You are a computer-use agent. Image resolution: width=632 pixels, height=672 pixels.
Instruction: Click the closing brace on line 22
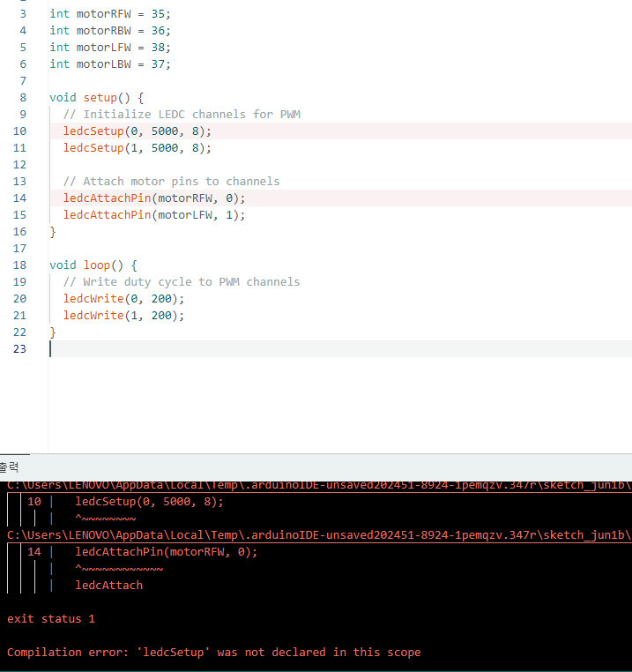[x=53, y=332]
